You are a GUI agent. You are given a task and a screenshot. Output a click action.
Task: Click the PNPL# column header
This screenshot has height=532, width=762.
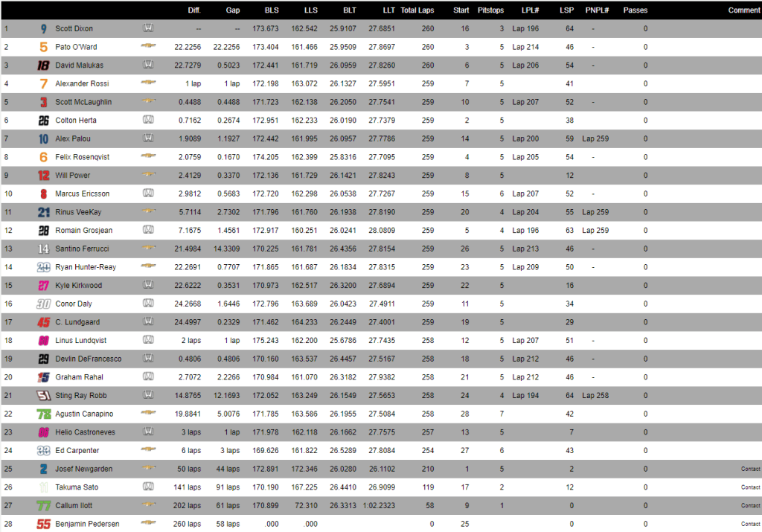point(597,10)
